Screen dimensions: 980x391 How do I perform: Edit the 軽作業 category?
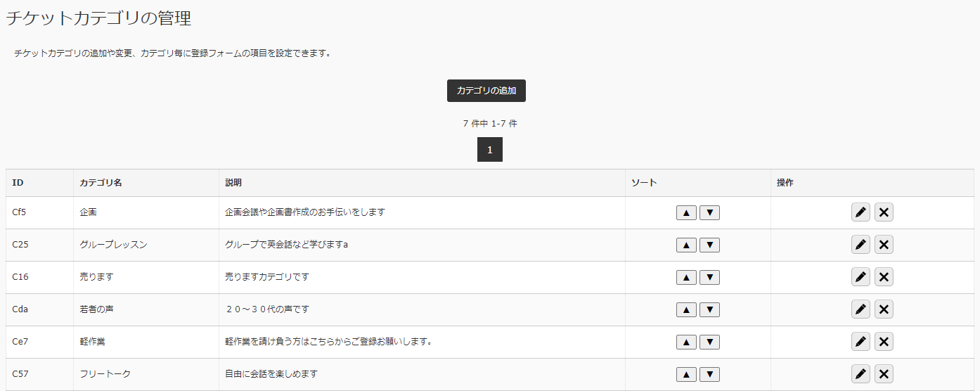click(860, 342)
